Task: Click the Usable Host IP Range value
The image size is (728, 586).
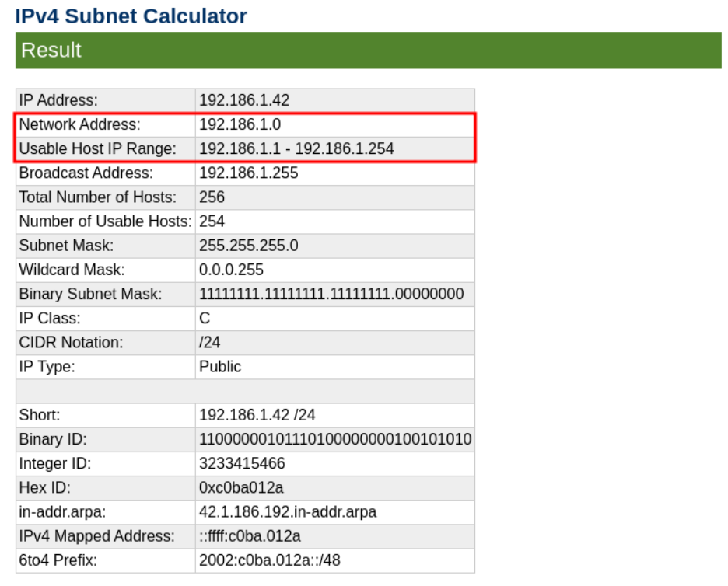Action: pos(296,148)
